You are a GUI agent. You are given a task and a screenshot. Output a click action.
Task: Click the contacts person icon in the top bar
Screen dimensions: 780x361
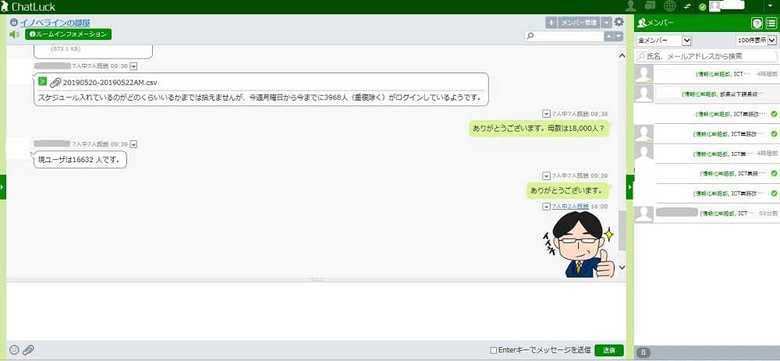point(631,6)
